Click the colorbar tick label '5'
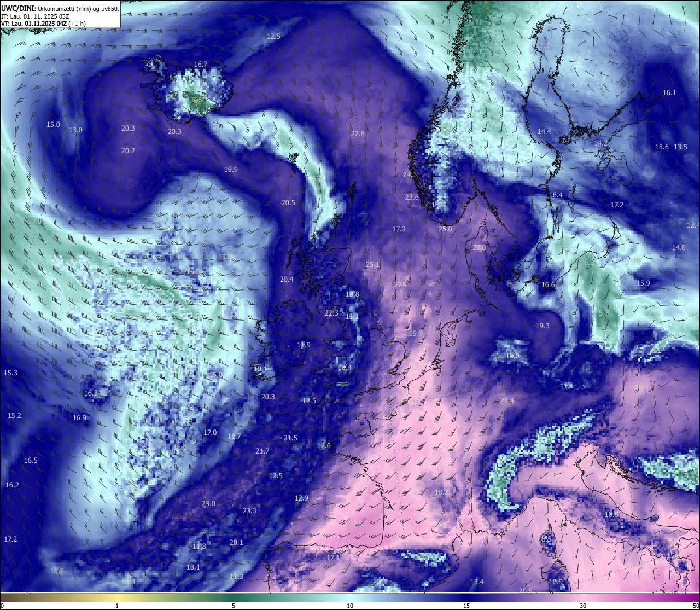The image size is (700, 610). pos(234,606)
